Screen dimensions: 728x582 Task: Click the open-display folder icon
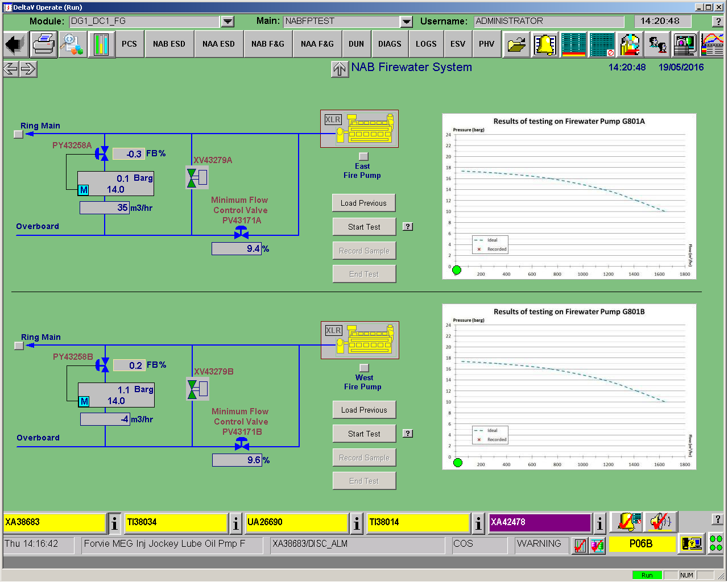(516, 44)
